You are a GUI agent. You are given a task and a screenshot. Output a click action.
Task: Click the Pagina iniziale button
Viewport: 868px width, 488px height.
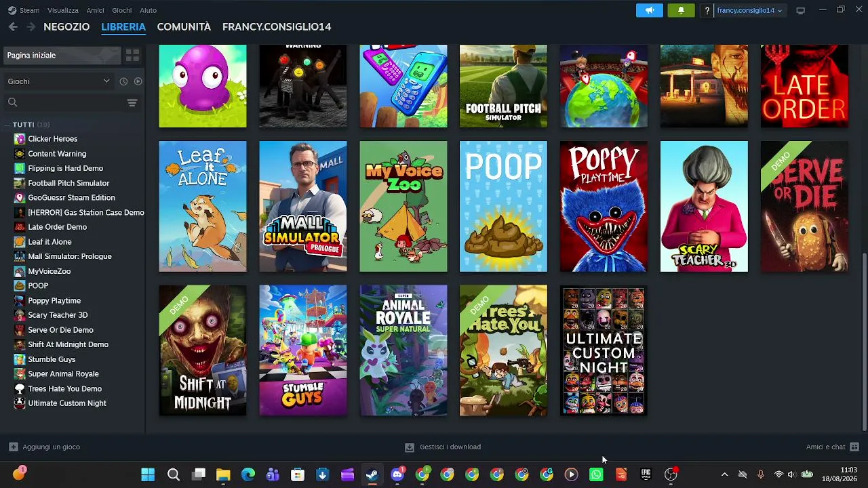pyautogui.click(x=61, y=55)
